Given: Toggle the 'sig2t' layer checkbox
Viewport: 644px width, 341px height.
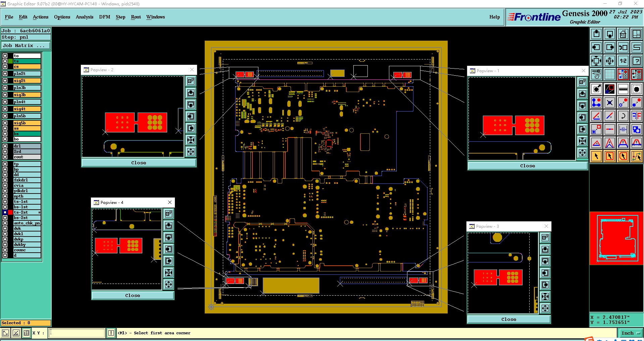Looking at the screenshot, I should tap(5, 81).
